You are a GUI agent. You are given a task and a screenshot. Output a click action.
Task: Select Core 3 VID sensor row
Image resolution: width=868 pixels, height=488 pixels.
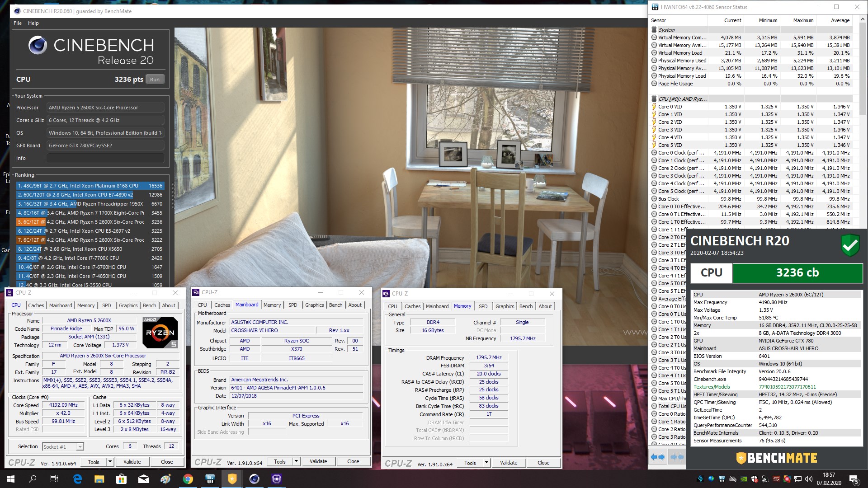(751, 130)
